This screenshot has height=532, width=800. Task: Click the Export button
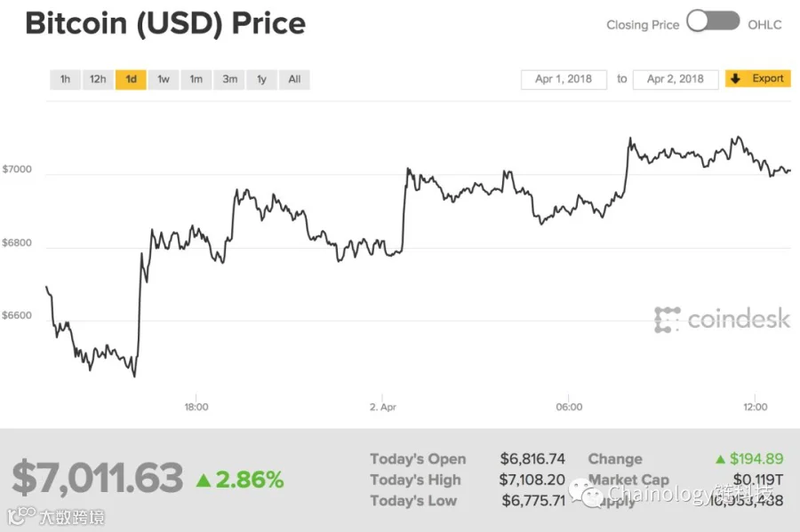758,79
